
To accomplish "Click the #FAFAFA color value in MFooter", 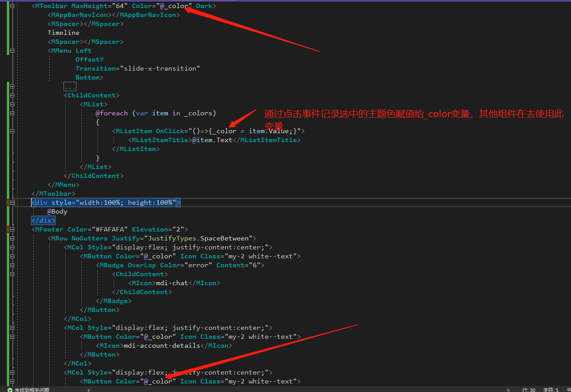I will 111,229.
